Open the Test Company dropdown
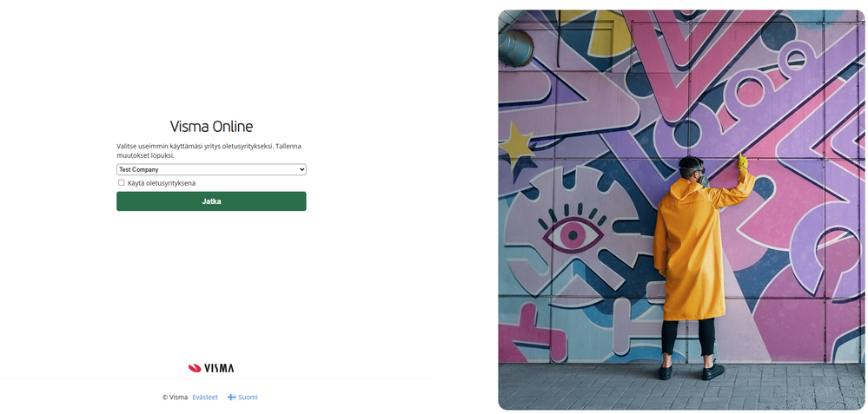The height and width of the screenshot is (414, 868). coord(211,169)
